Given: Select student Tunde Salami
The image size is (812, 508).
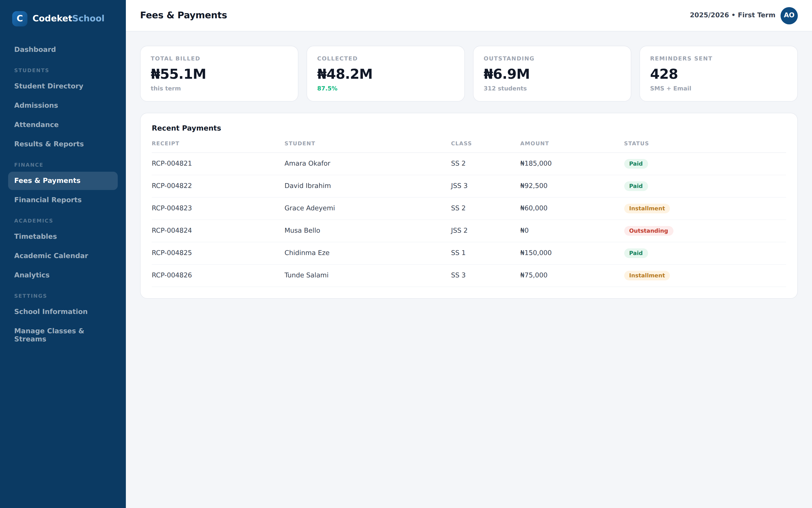Looking at the screenshot, I should point(306,275).
